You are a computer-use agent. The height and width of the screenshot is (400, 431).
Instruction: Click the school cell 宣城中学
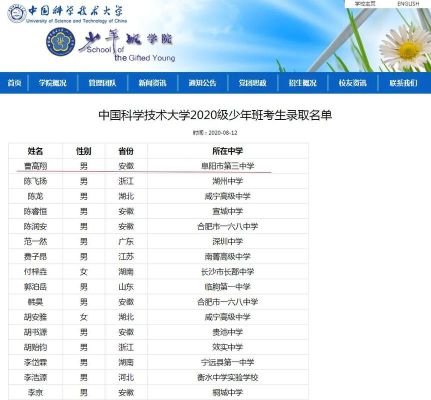coord(228,211)
